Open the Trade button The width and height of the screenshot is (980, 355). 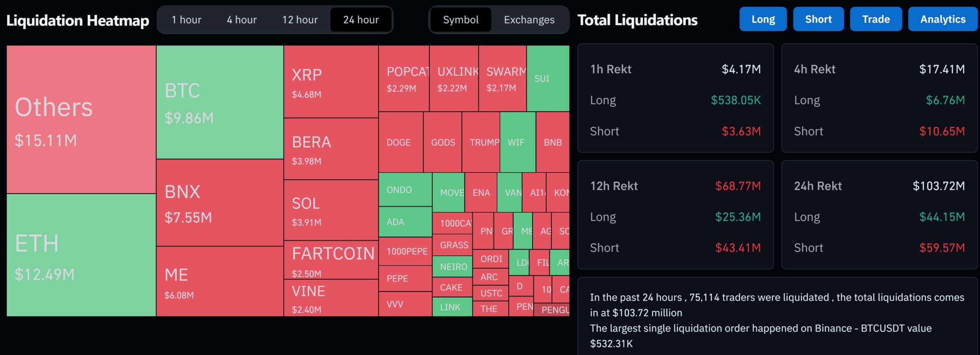click(876, 19)
